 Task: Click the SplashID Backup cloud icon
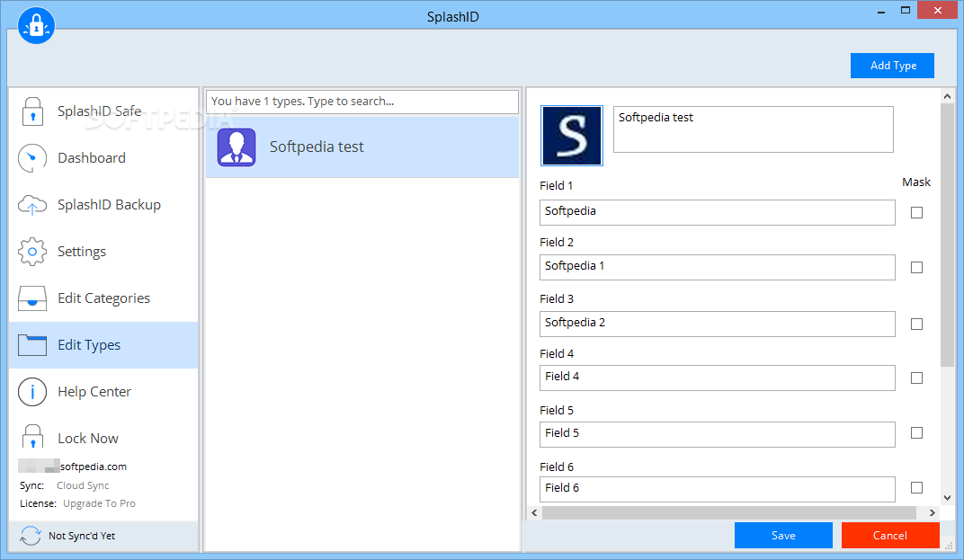[x=32, y=205]
